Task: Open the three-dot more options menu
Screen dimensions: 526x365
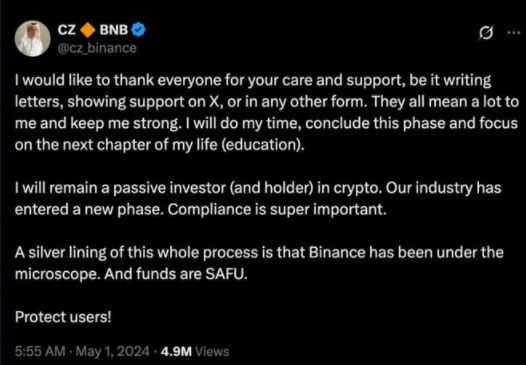Action: (x=514, y=33)
